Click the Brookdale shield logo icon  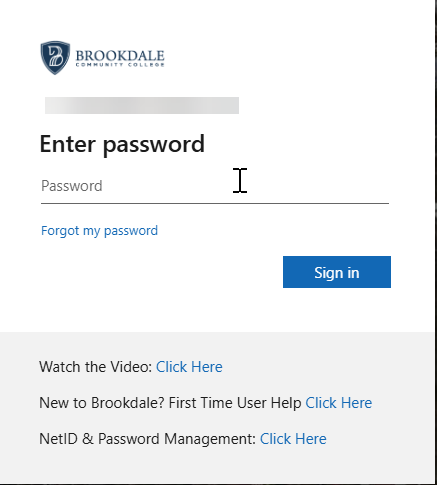[x=55, y=58]
